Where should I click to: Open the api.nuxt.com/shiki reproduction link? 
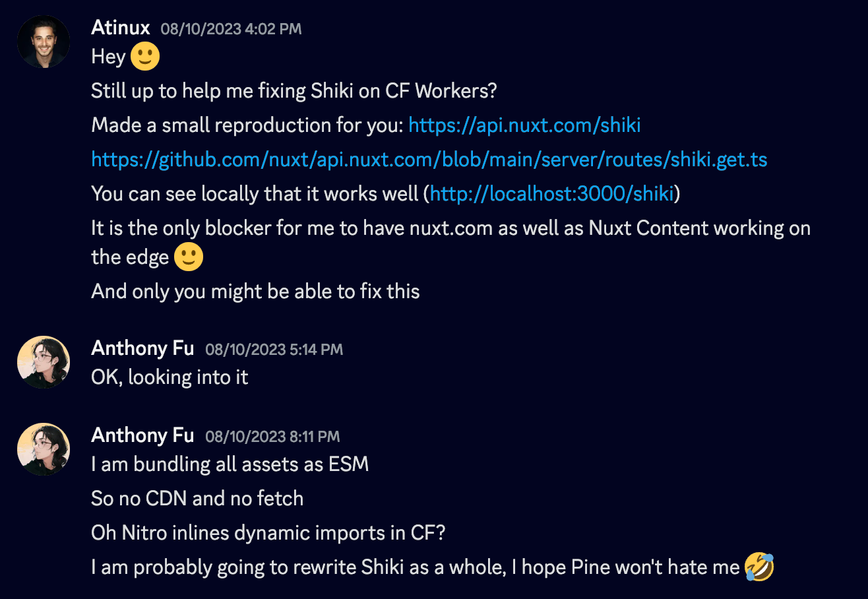524,125
